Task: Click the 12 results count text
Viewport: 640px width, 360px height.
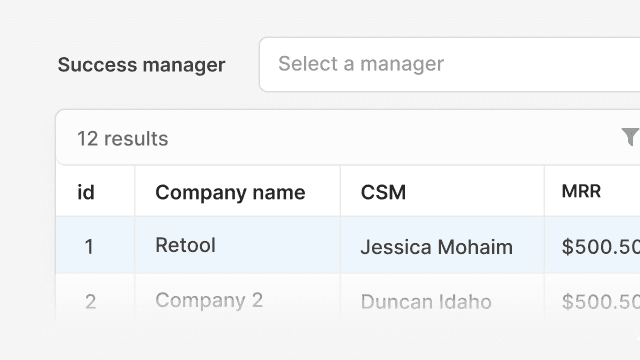Action: click(x=122, y=138)
